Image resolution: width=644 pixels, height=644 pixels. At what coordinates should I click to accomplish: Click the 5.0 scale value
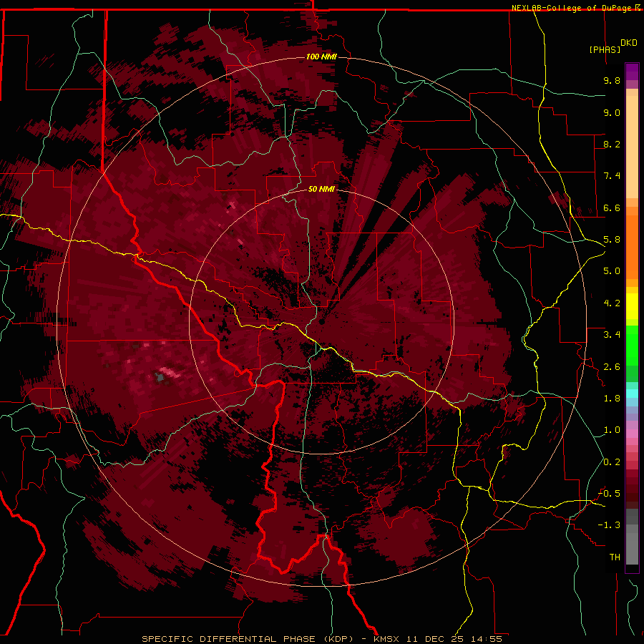(x=612, y=271)
